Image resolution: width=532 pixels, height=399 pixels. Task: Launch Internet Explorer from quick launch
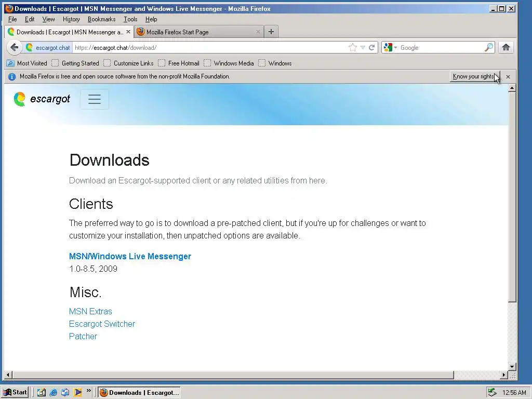[54, 393]
